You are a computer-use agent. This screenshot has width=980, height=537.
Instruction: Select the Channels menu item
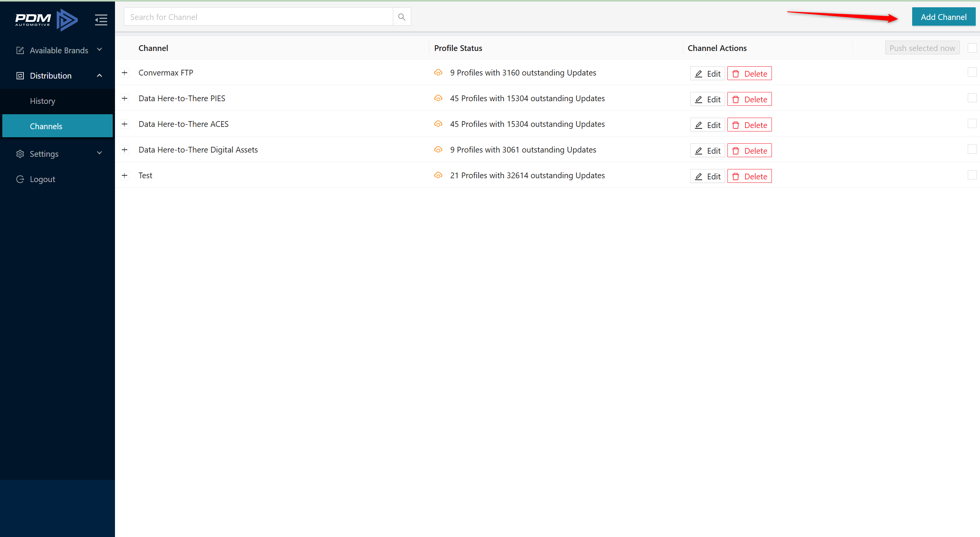pos(46,126)
